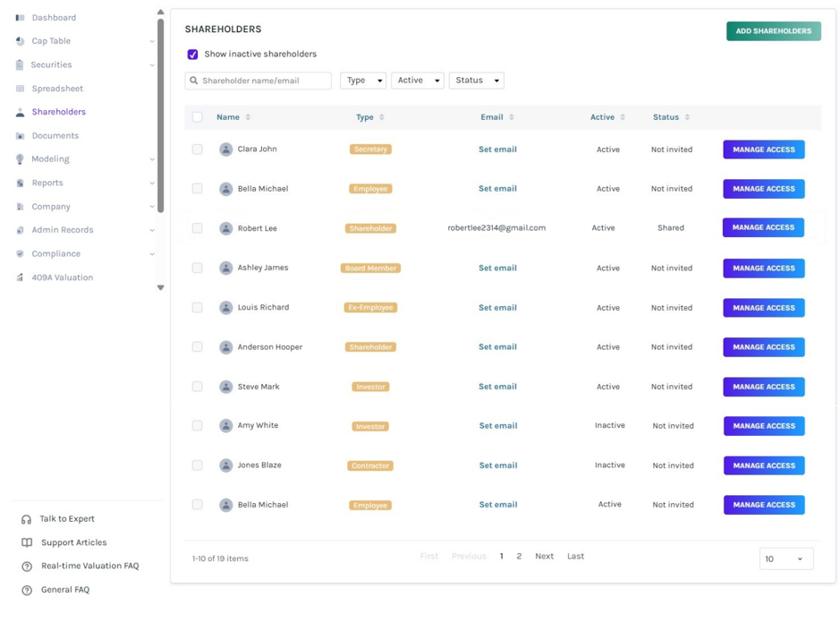The image size is (840, 623).
Task: Open Documents in the sidebar menu
Action: (55, 136)
